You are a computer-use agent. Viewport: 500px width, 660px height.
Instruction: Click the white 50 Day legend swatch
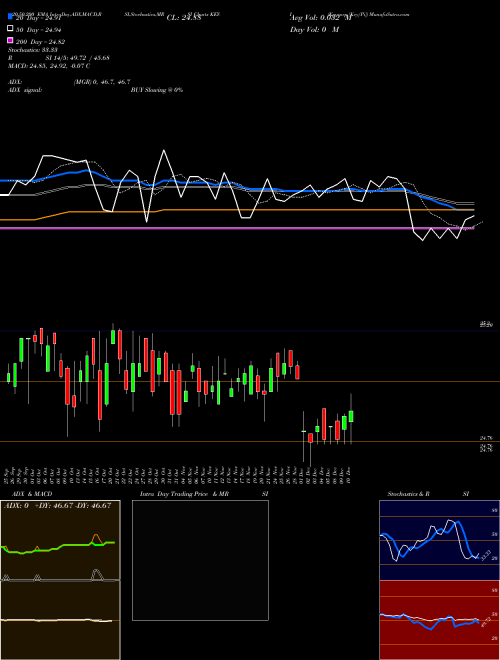pos(10,29)
